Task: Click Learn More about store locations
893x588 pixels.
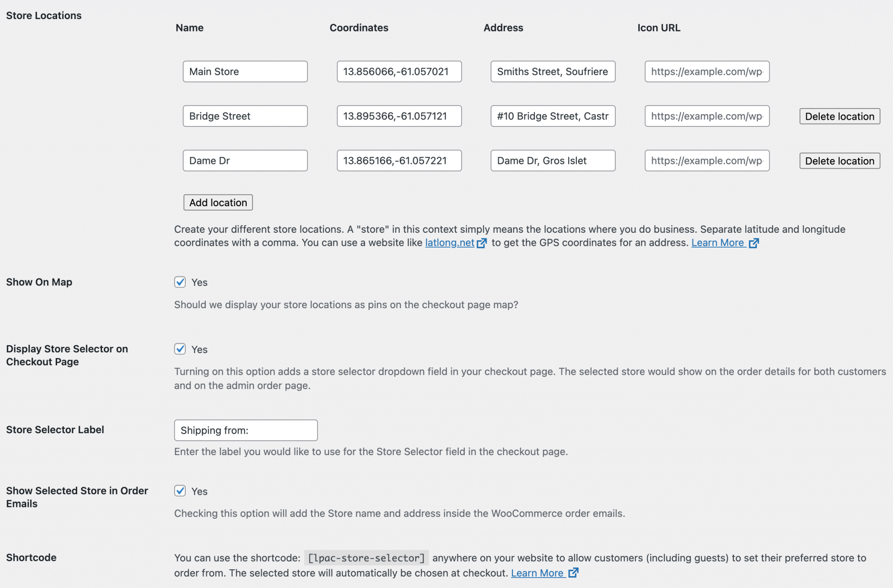Action: click(x=718, y=243)
